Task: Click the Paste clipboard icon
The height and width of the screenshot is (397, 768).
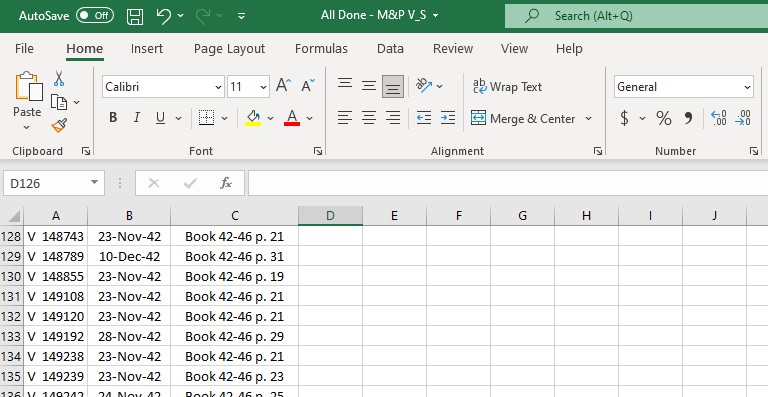Action: pyautogui.click(x=28, y=86)
